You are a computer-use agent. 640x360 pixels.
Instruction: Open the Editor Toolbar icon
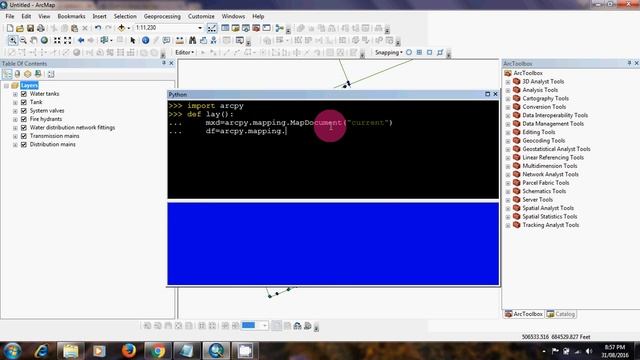(x=212, y=28)
